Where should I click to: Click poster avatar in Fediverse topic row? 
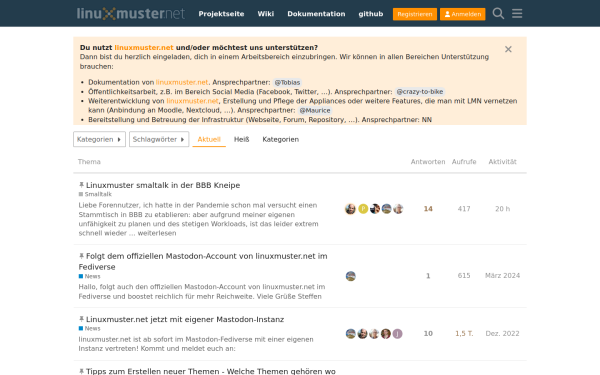pyautogui.click(x=351, y=276)
